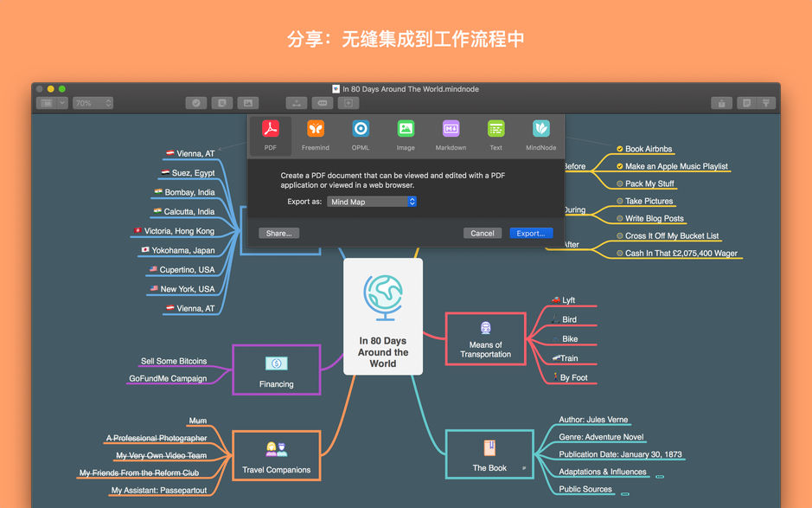Image resolution: width=812 pixels, height=508 pixels.
Task: Select the Train transportation node
Action: click(x=569, y=358)
